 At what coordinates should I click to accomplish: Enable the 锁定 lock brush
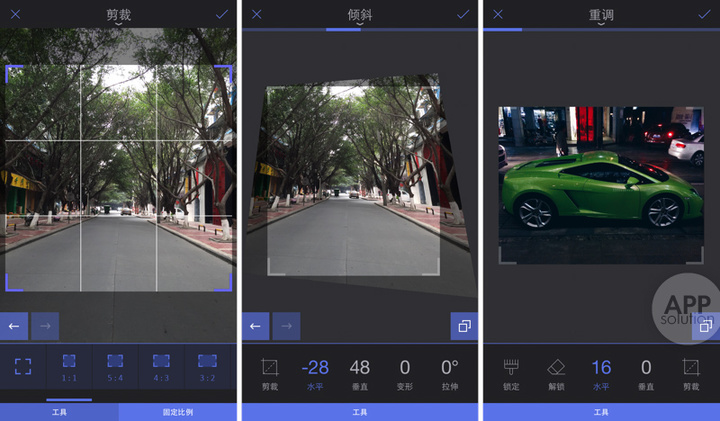[511, 372]
